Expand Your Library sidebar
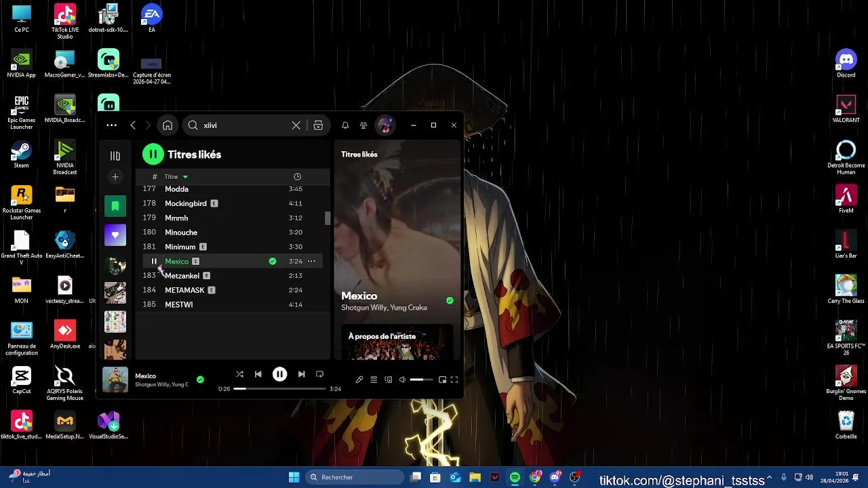The image size is (868, 488). [115, 156]
